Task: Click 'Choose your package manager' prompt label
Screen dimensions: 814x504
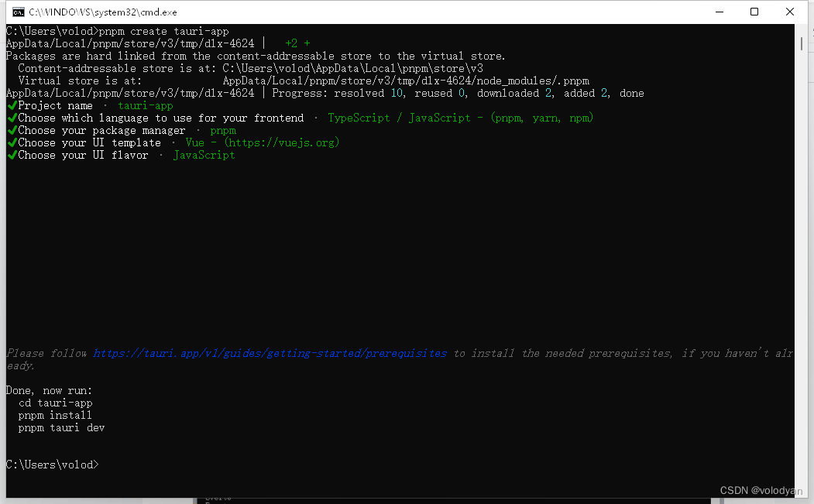Action: [x=101, y=131]
